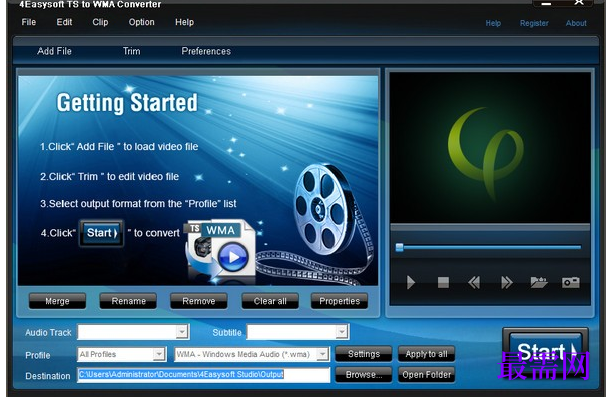Open the snapshot folder icon
The height and width of the screenshot is (397, 609).
click(539, 282)
